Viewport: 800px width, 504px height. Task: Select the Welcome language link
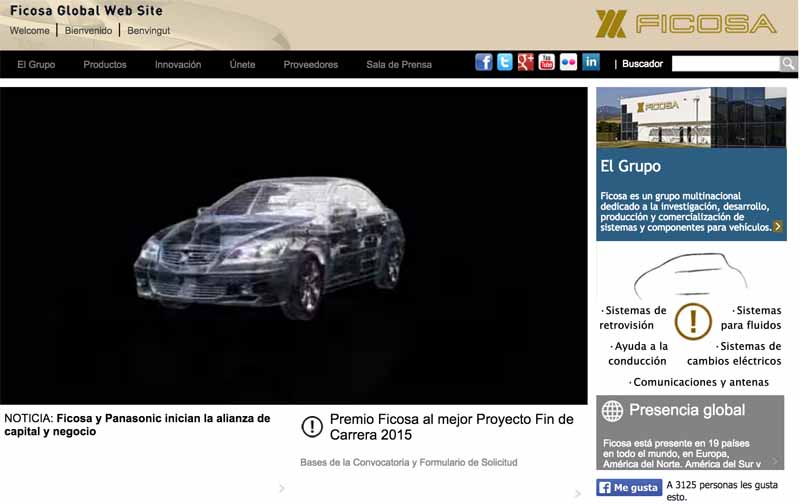[30, 31]
